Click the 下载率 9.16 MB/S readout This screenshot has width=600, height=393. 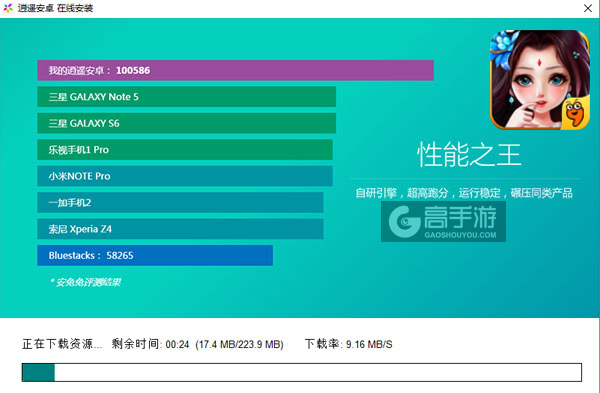[349, 344]
